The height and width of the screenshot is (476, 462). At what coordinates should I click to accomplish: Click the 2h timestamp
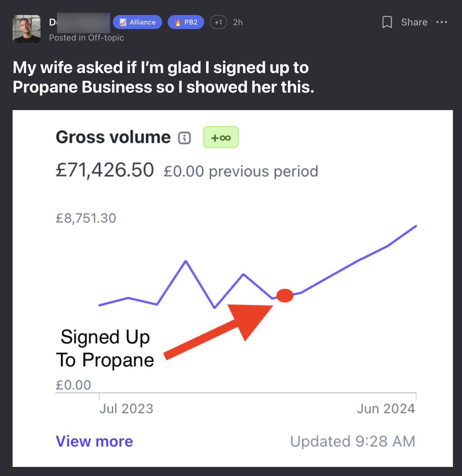click(238, 22)
